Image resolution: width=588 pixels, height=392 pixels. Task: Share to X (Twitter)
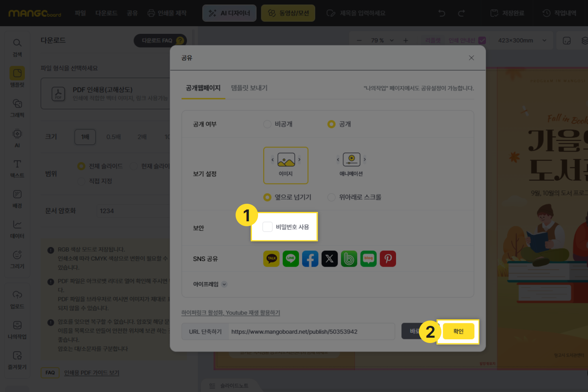pyautogui.click(x=330, y=258)
